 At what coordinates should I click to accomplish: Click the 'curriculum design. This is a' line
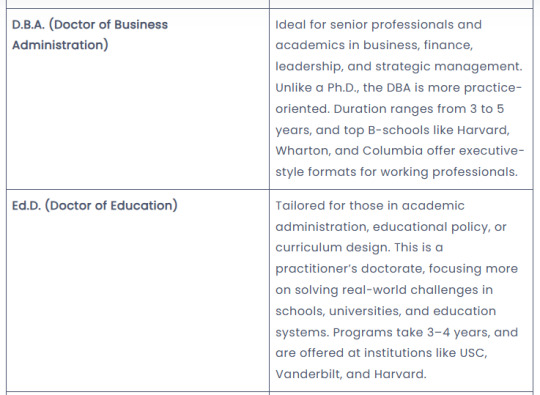coord(359,248)
